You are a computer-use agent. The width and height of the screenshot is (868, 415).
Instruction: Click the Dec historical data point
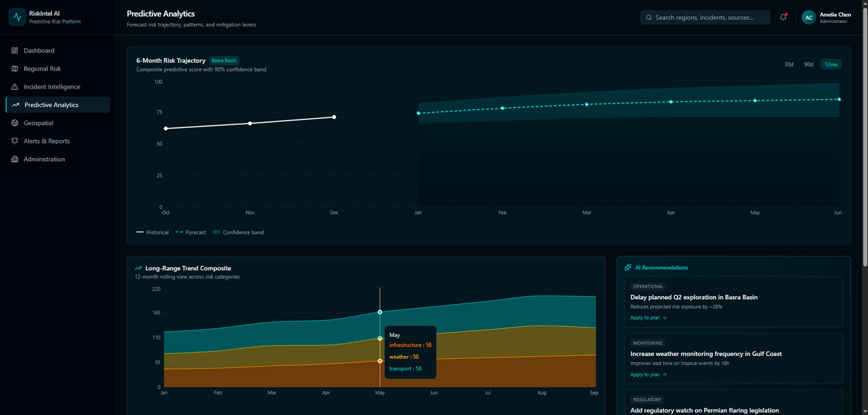point(334,117)
